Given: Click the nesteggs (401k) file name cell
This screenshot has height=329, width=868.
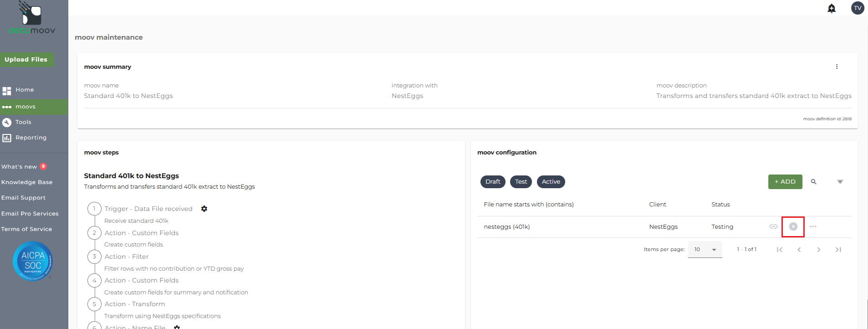Looking at the screenshot, I should pos(507,227).
